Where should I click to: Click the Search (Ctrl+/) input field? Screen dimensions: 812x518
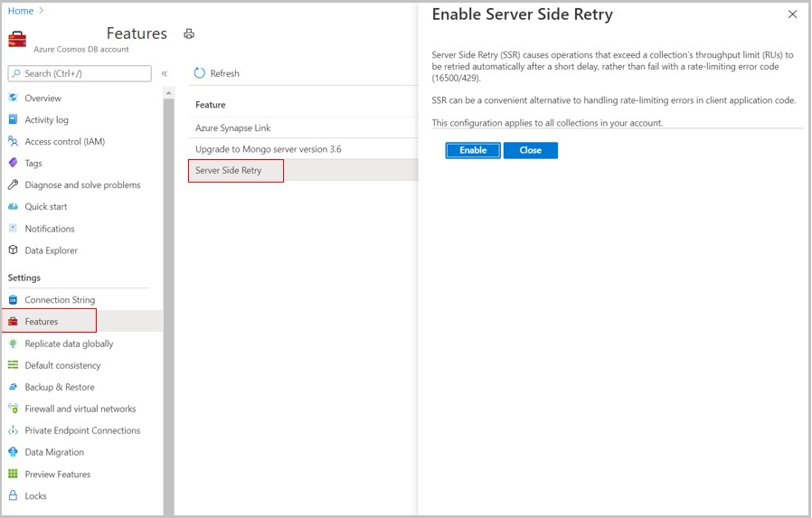80,73
